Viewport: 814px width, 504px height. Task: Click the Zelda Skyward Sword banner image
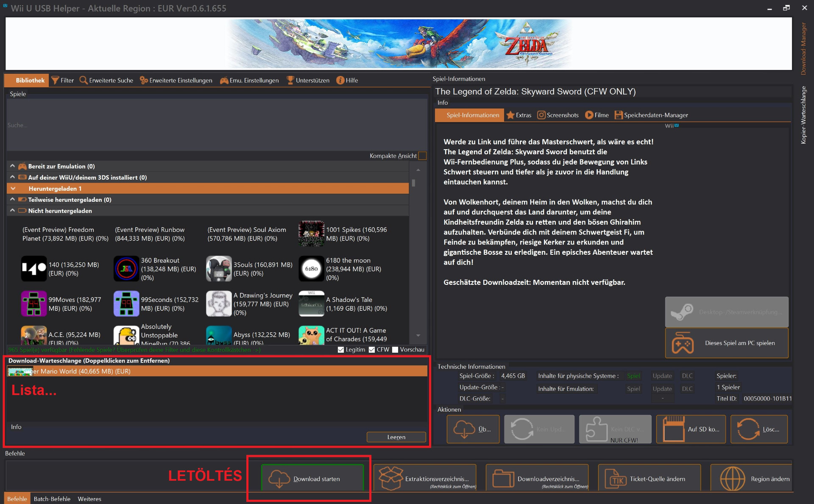click(x=398, y=44)
